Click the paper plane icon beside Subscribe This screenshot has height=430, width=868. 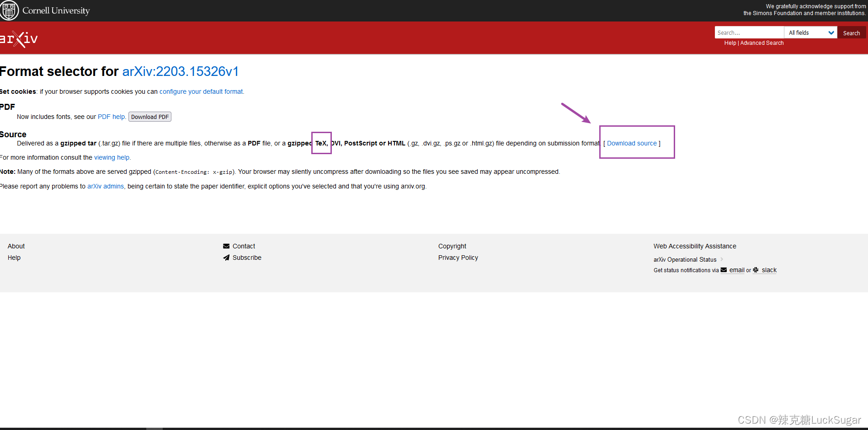point(226,258)
